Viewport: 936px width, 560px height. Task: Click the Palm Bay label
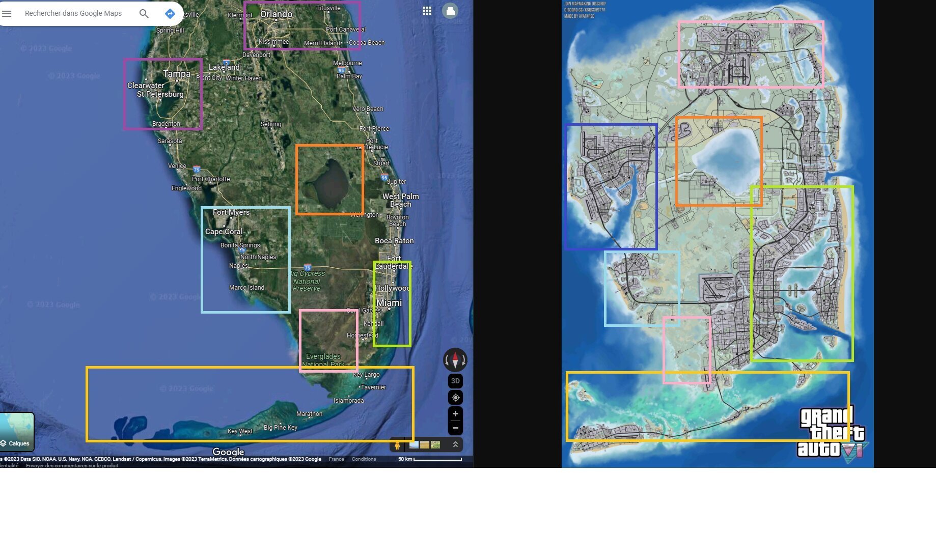[x=349, y=76]
